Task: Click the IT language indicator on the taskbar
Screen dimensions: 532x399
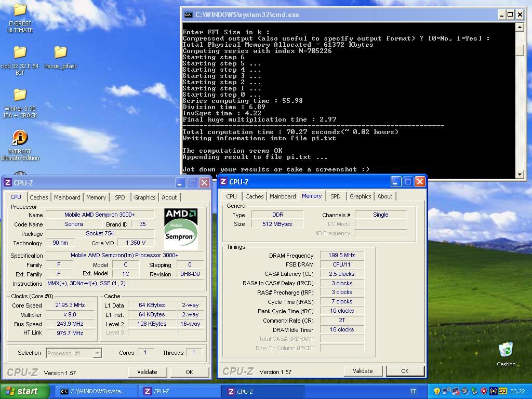Action: click(x=413, y=391)
